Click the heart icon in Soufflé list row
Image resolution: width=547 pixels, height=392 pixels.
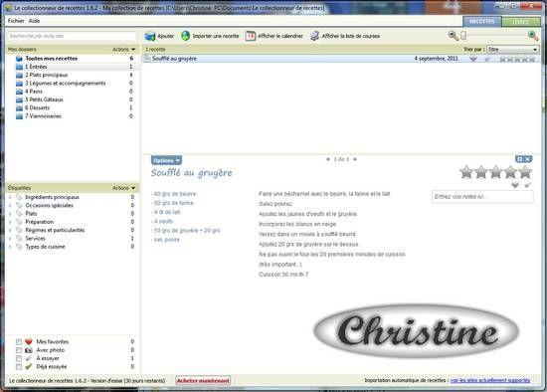coord(473,59)
